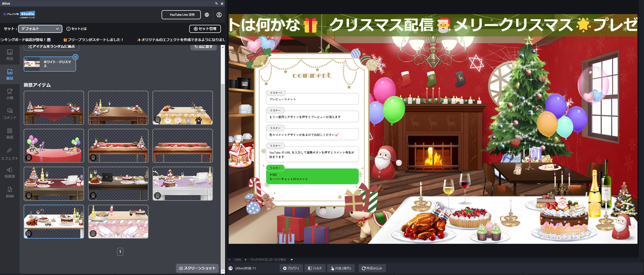Screen dimensions: 644x275
Task: Open the セット管理 set management button
Action: 205,29
